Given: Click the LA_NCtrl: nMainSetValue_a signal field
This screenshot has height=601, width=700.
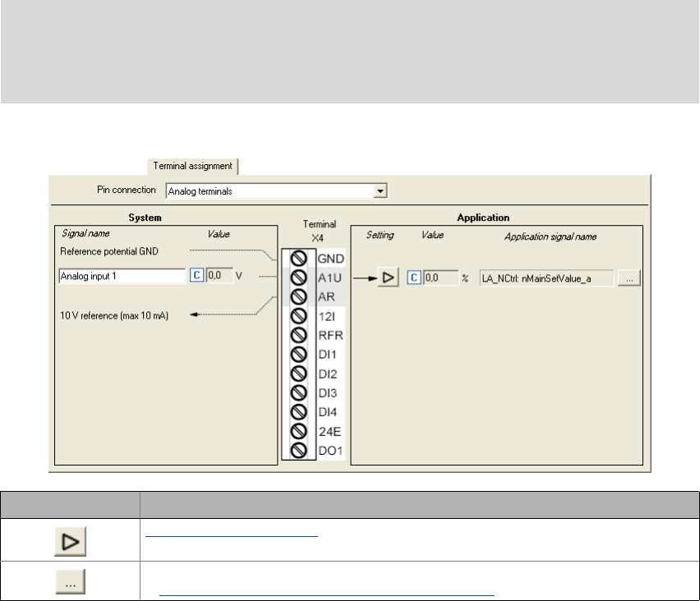Looking at the screenshot, I should (546, 278).
